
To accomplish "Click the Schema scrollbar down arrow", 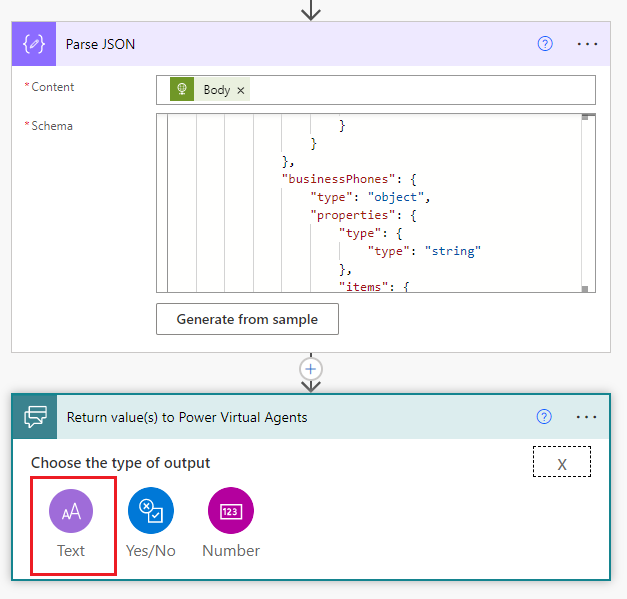I will (587, 288).
